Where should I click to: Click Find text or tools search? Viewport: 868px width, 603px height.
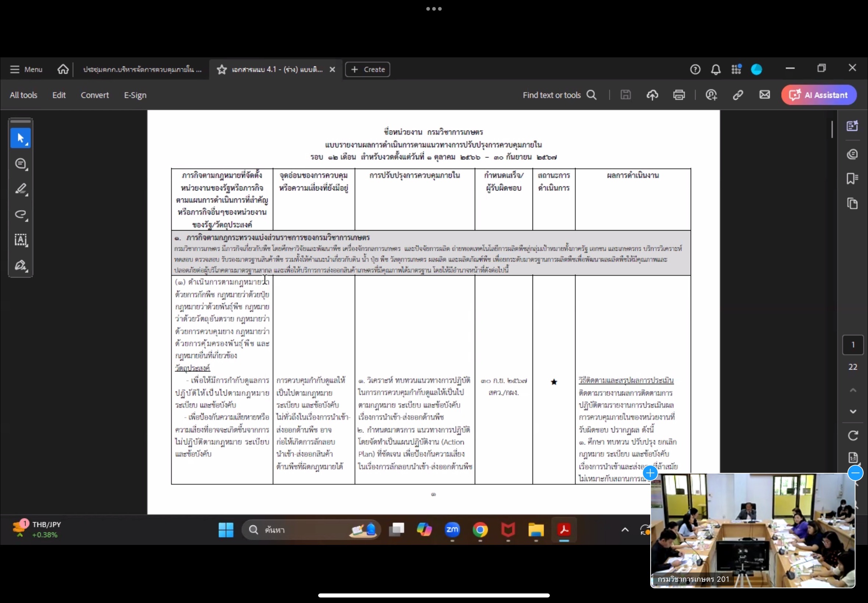[x=560, y=95]
